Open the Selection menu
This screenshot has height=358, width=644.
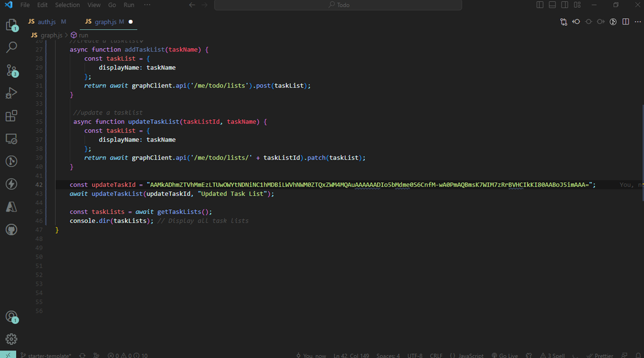pos(67,5)
